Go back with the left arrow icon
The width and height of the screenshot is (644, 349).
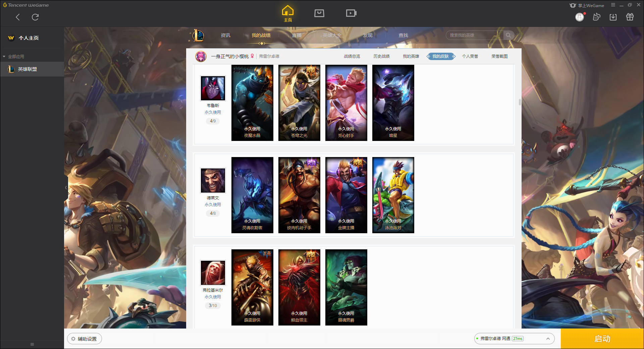click(18, 17)
